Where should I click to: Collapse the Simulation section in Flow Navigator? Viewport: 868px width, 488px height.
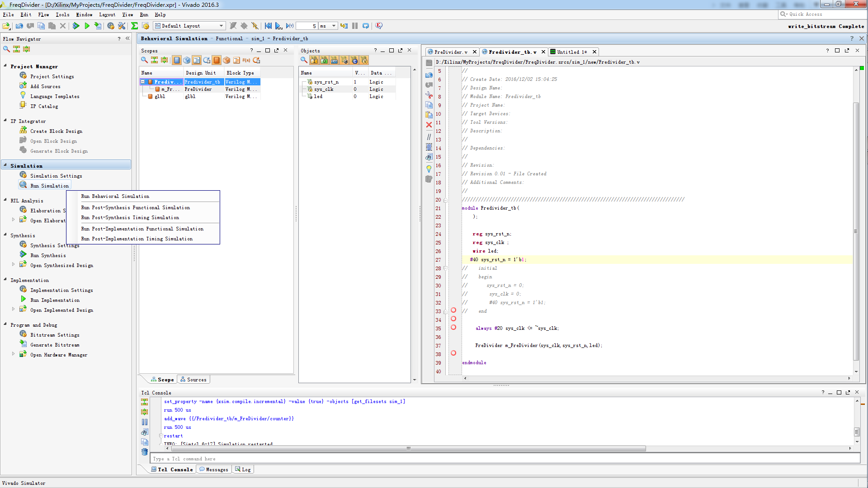(x=5, y=165)
